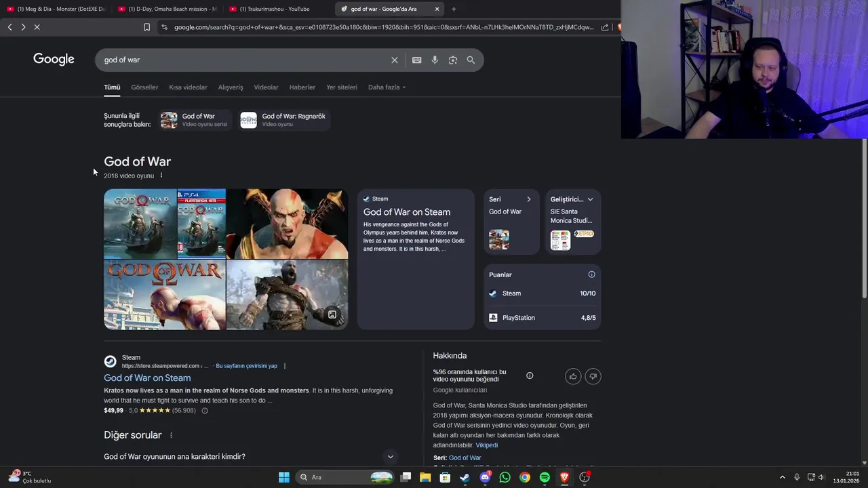Go back in browser history
868x488 pixels.
pyautogui.click(x=9, y=27)
